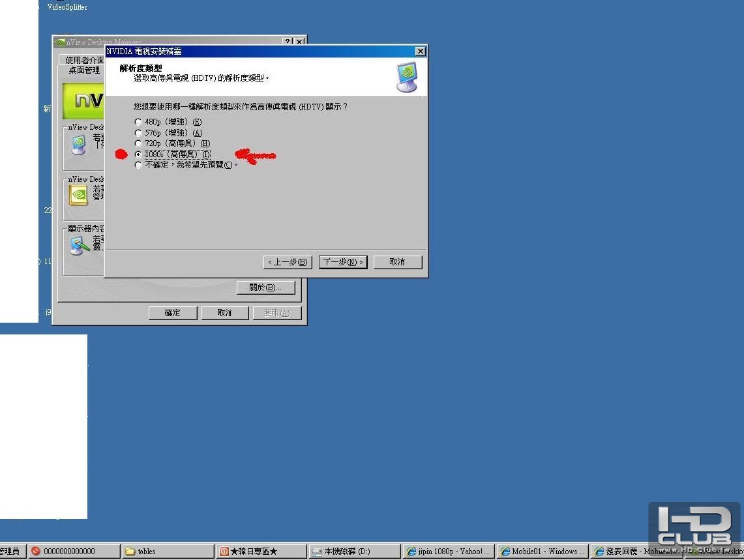
Task: Click the nView green logo banner
Action: pos(83,101)
